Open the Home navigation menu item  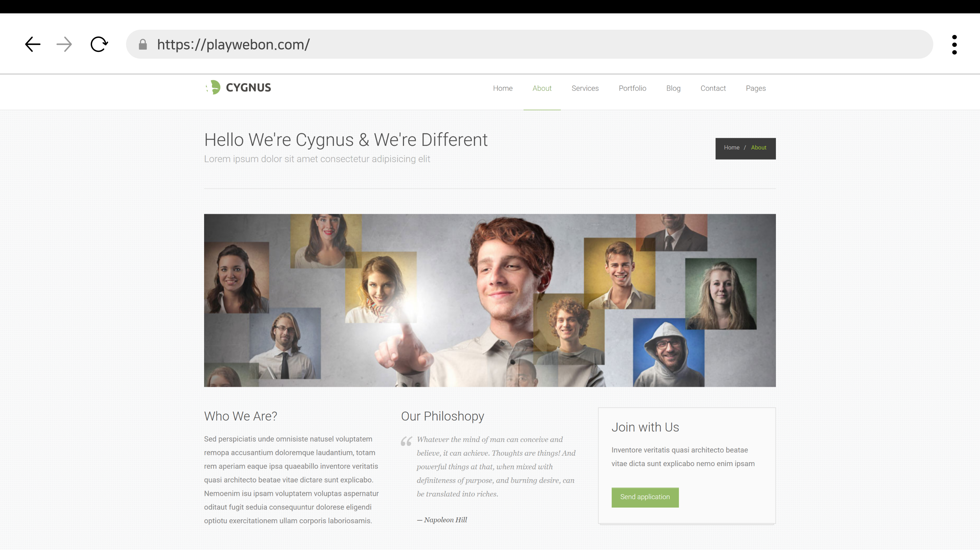tap(503, 88)
